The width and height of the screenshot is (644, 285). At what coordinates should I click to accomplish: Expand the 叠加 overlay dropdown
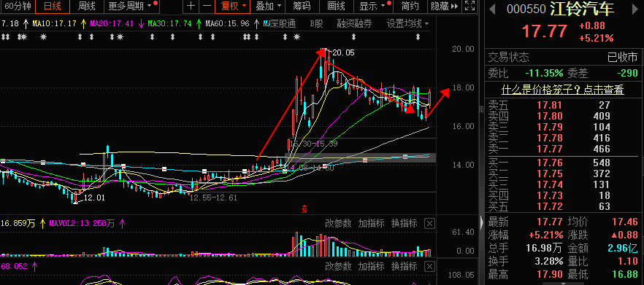pyautogui.click(x=268, y=6)
